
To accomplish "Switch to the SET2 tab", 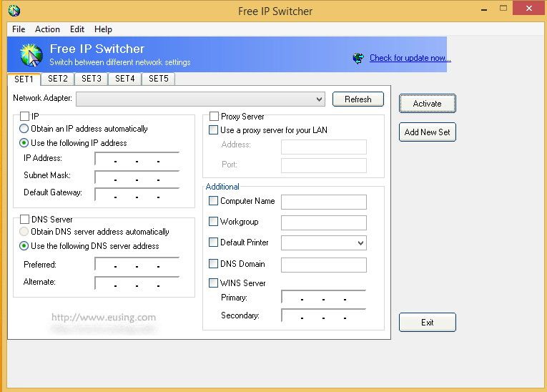I will (58, 79).
